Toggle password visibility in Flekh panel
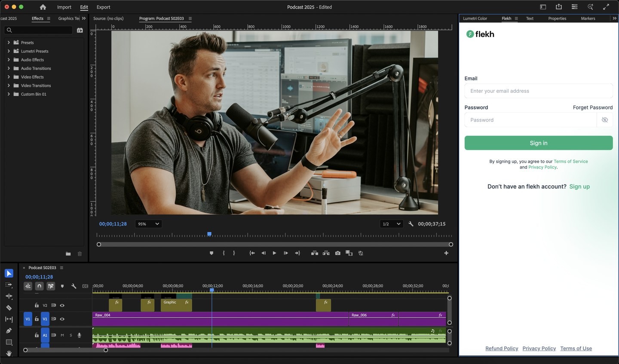Viewport: 619px width, 364px height. [605, 120]
